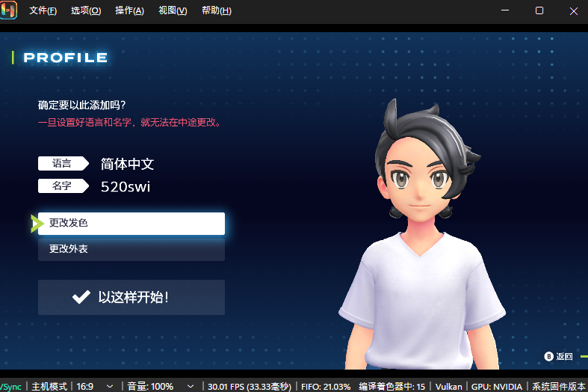
Task: Open the 文件(F) menu
Action: point(43,11)
